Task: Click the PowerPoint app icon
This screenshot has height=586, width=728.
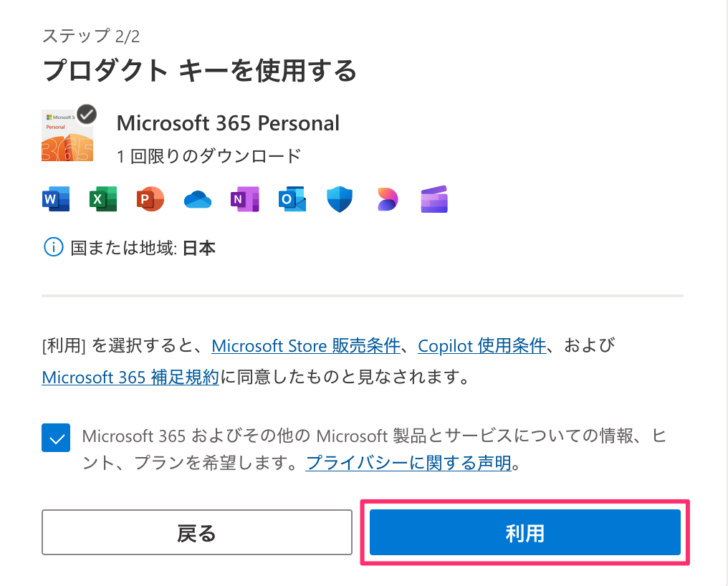Action: click(x=150, y=199)
